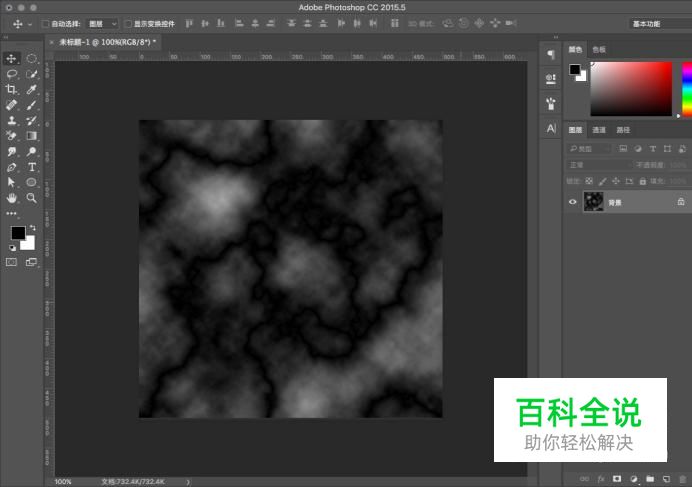Select the 图层 panel tab
692x487 pixels.
(575, 130)
